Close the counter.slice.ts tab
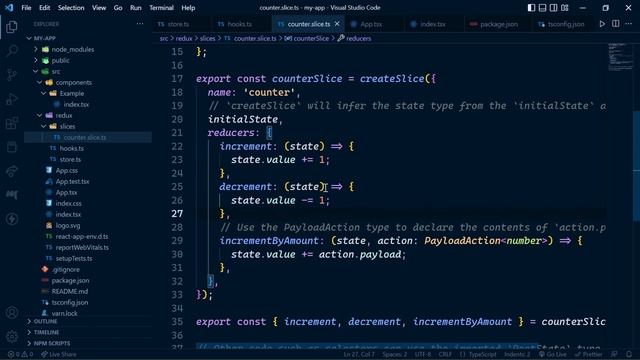This screenshot has width=640, height=360. click(x=337, y=24)
